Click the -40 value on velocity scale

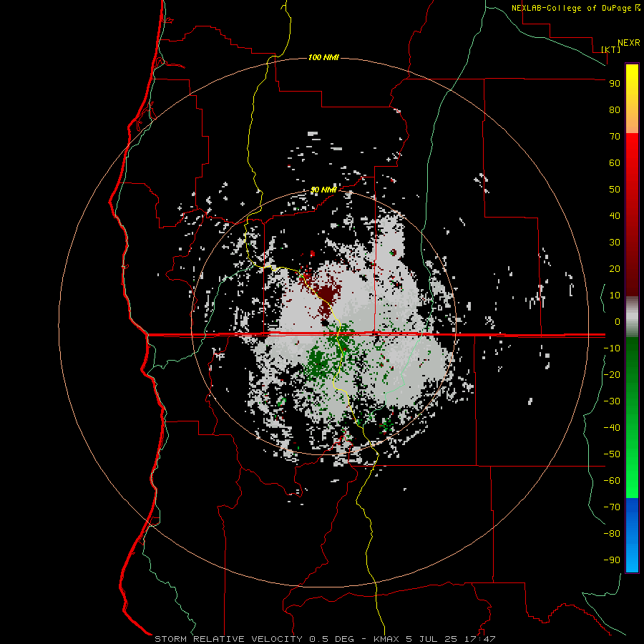point(612,428)
